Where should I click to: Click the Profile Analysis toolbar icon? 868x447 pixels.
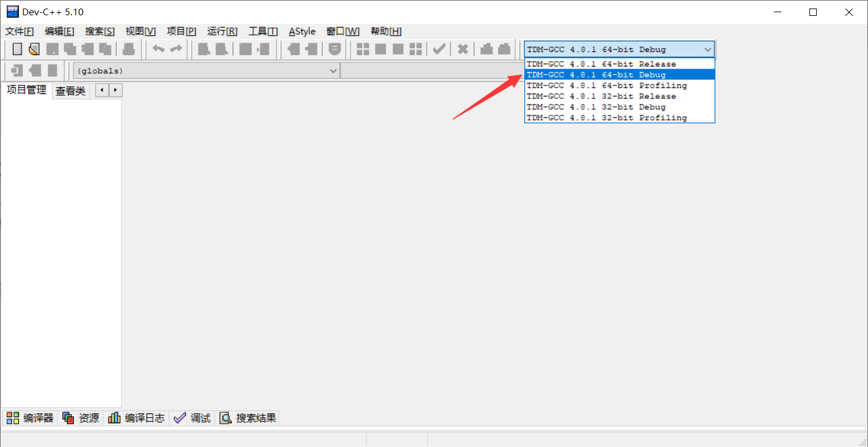point(486,49)
